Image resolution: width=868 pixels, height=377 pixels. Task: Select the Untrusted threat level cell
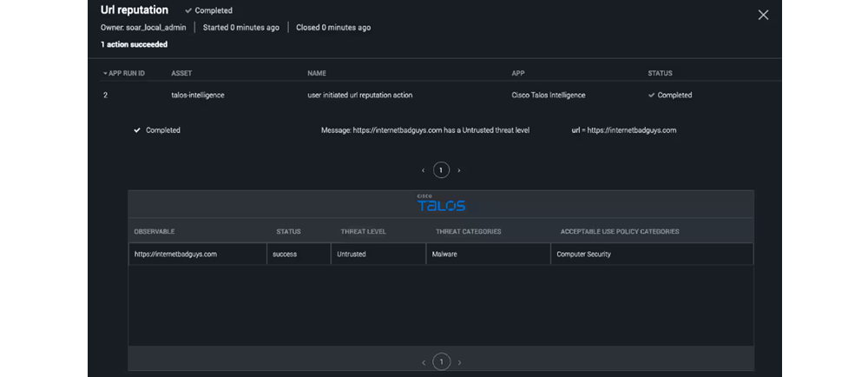(x=378, y=255)
